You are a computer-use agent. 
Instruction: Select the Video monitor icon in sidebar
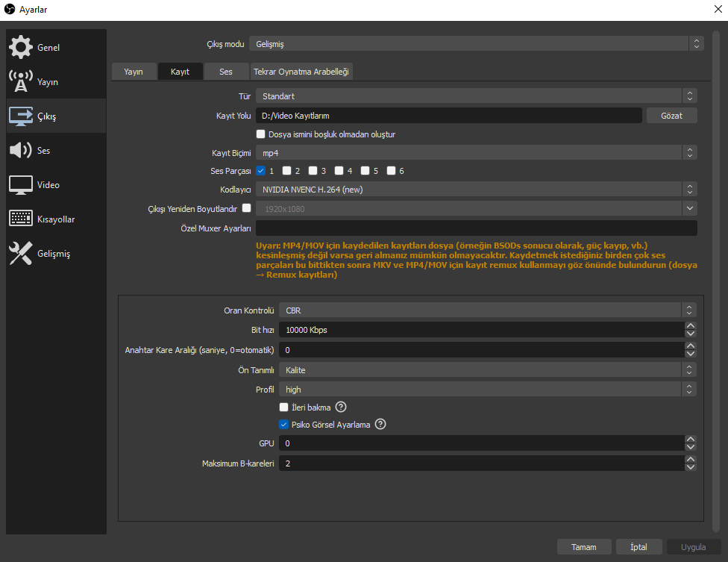coord(21,185)
